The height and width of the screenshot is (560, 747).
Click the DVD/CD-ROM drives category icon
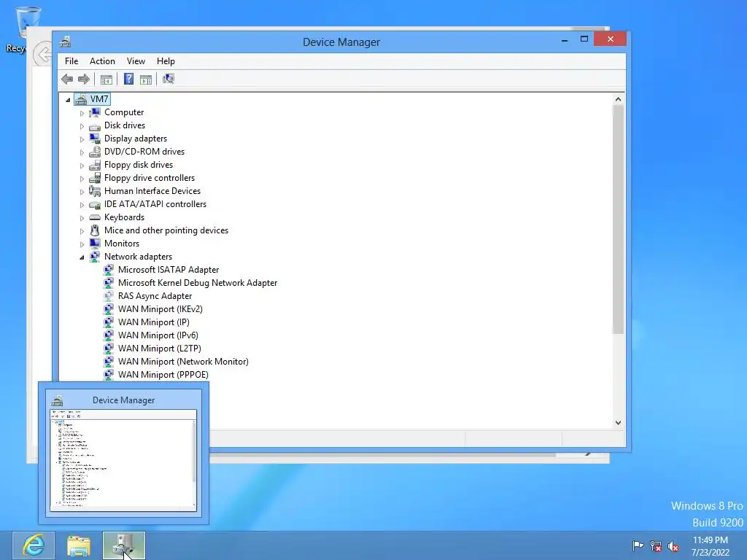coord(95,152)
